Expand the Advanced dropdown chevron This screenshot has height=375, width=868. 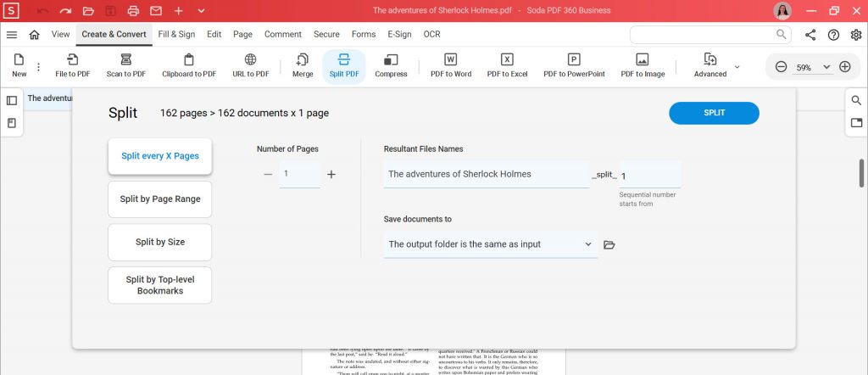[x=737, y=67]
